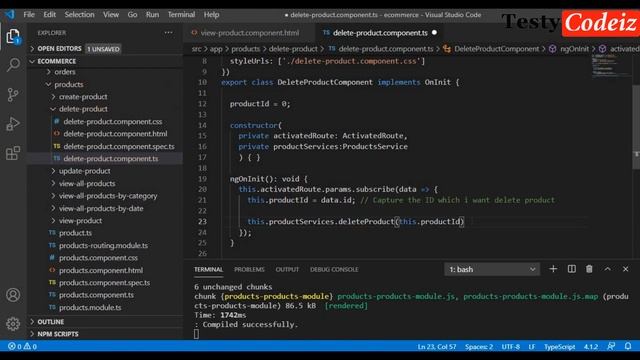Expand the view-all-products-by-date folder
The width and height of the screenshot is (640, 360).
(x=101, y=208)
